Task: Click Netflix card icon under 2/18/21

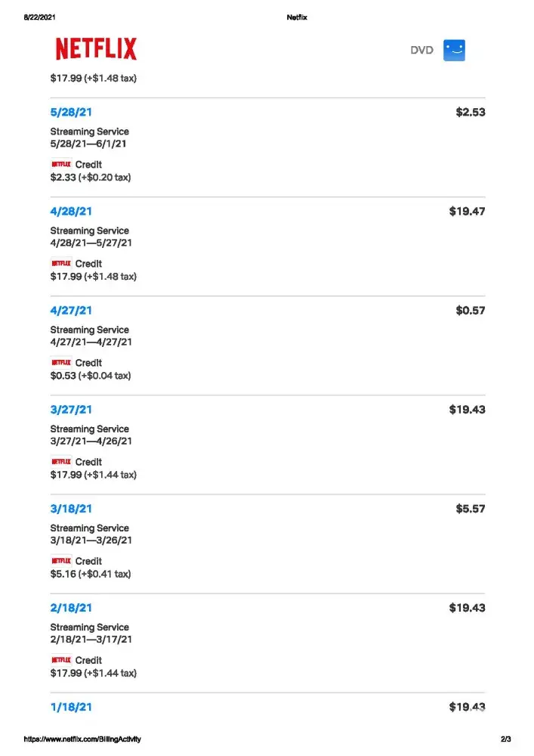Action: [61, 659]
